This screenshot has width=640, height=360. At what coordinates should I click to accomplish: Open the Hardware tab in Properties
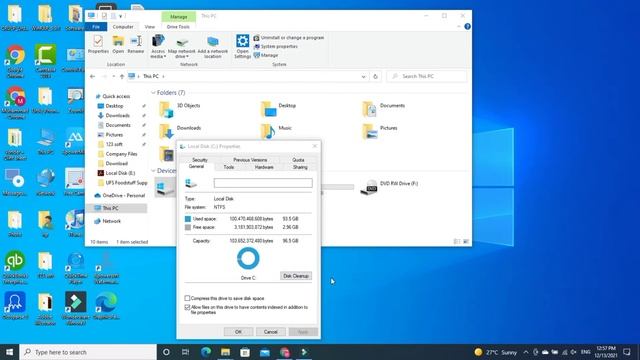(264, 167)
